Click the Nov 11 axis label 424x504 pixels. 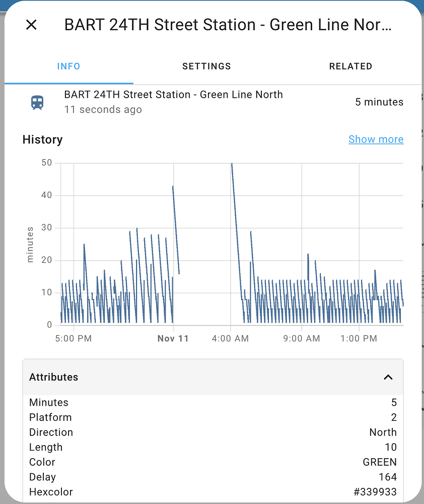(173, 339)
